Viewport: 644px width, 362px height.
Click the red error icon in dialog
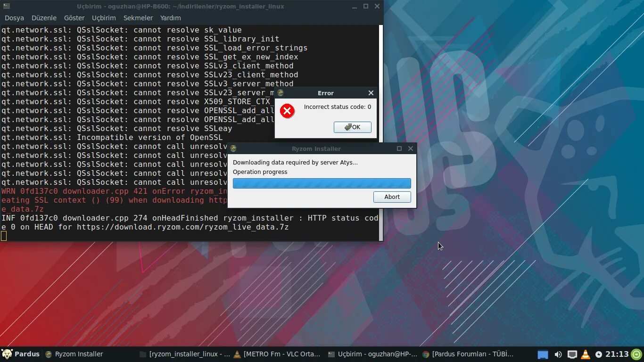point(287,111)
